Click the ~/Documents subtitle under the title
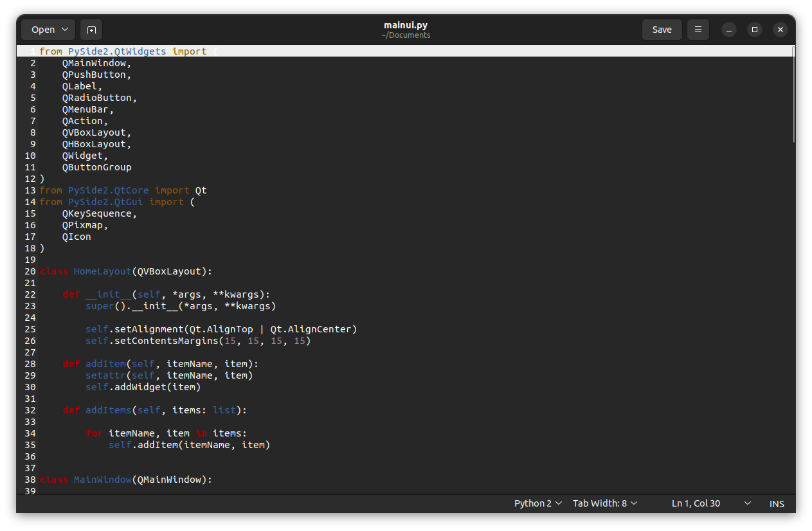The image size is (812, 531). (x=406, y=35)
